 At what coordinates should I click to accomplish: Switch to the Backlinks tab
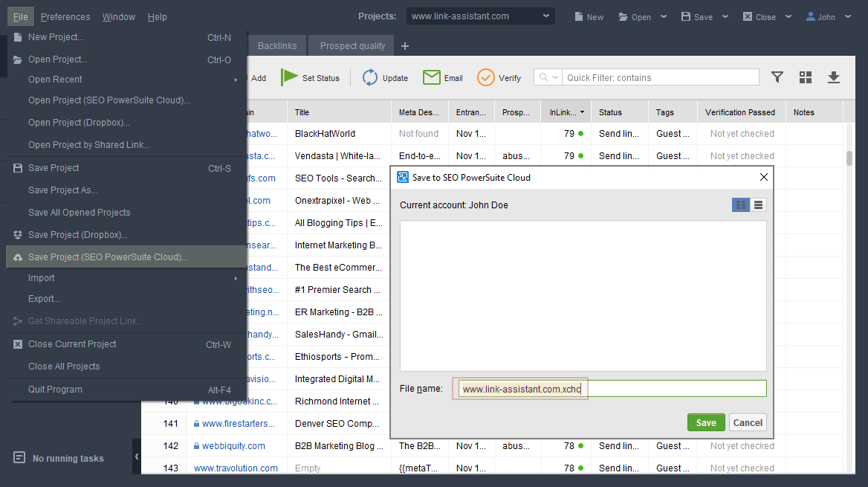(276, 45)
